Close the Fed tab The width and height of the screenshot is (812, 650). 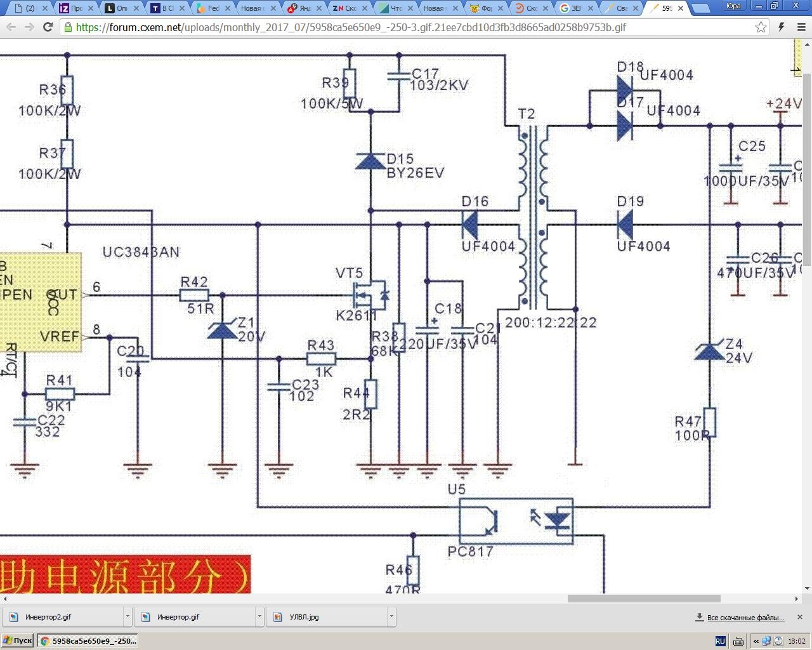point(228,8)
